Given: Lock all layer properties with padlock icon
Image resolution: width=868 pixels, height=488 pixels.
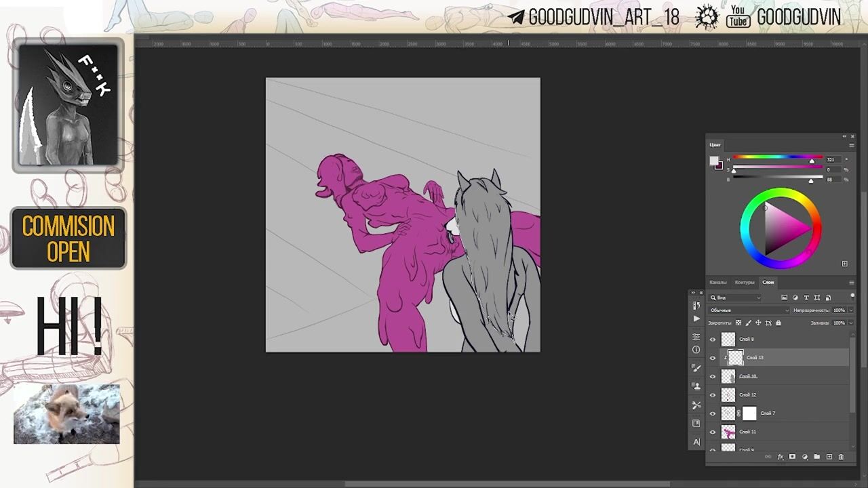Looking at the screenshot, I should click(x=778, y=323).
